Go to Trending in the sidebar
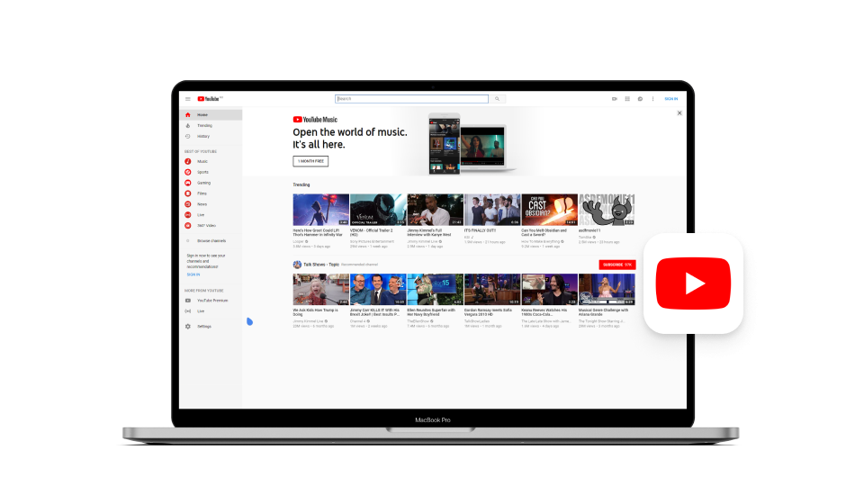The image size is (864, 504). (x=204, y=126)
